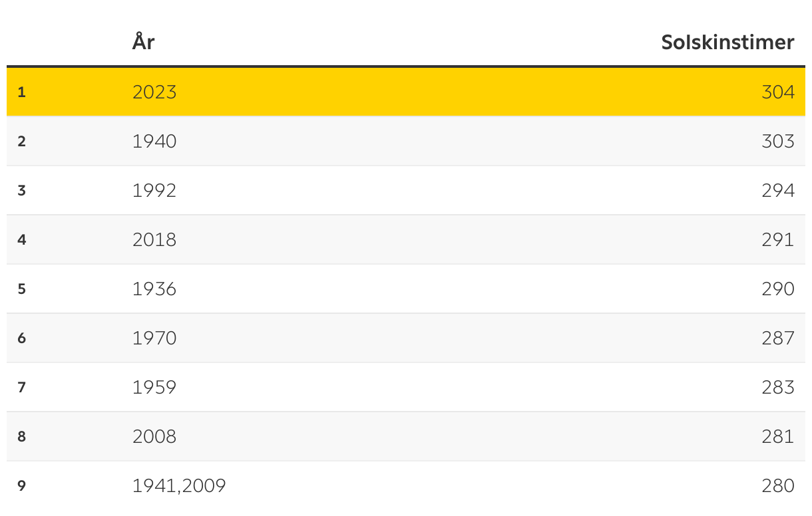Click the 303 hours value

778,141
